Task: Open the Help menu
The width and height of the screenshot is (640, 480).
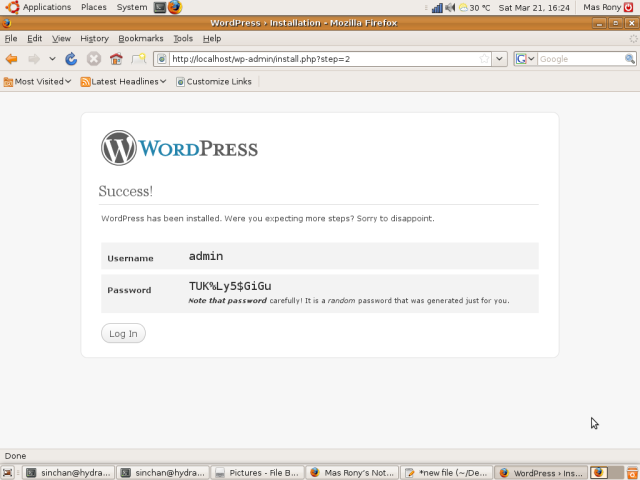Action: pyautogui.click(x=212, y=38)
